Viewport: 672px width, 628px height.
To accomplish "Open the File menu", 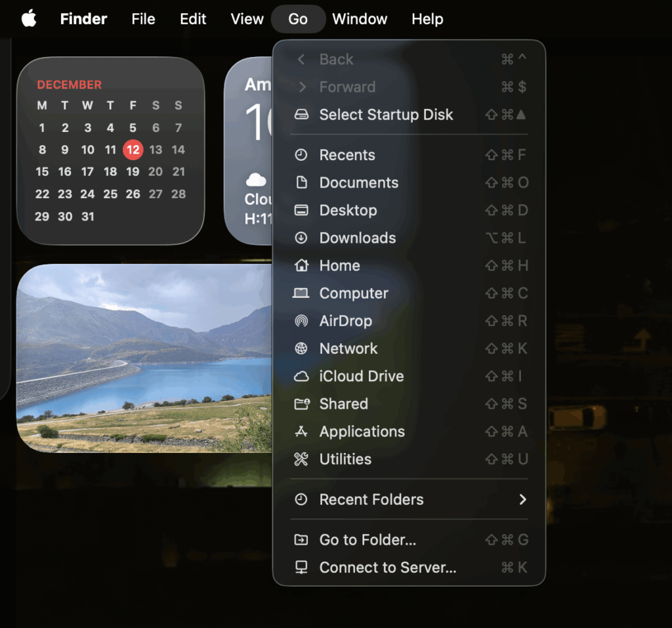I will [x=143, y=19].
